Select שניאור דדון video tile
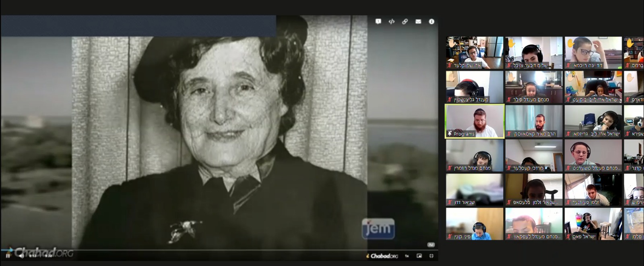Image resolution: width=644 pixels, height=266 pixels. point(475,190)
